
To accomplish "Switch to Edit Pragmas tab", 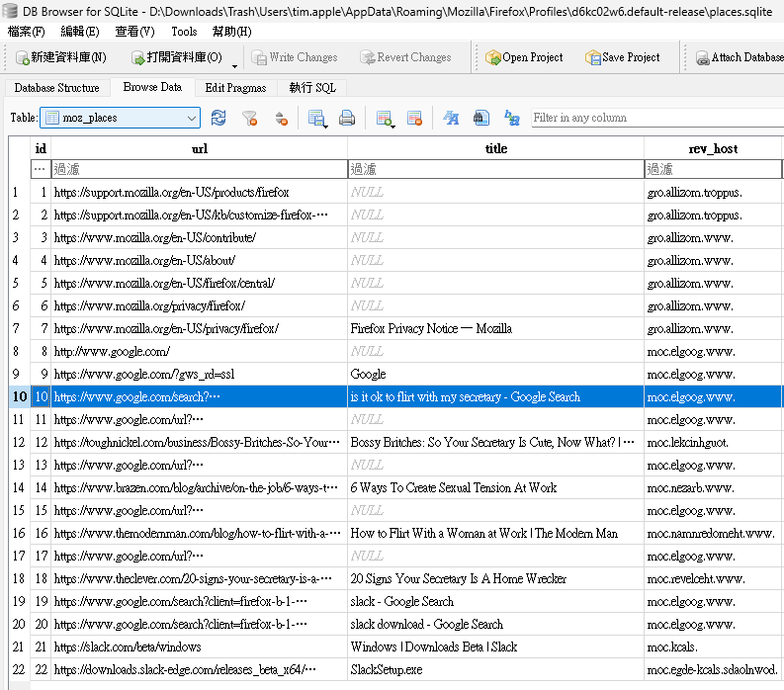I will [235, 88].
